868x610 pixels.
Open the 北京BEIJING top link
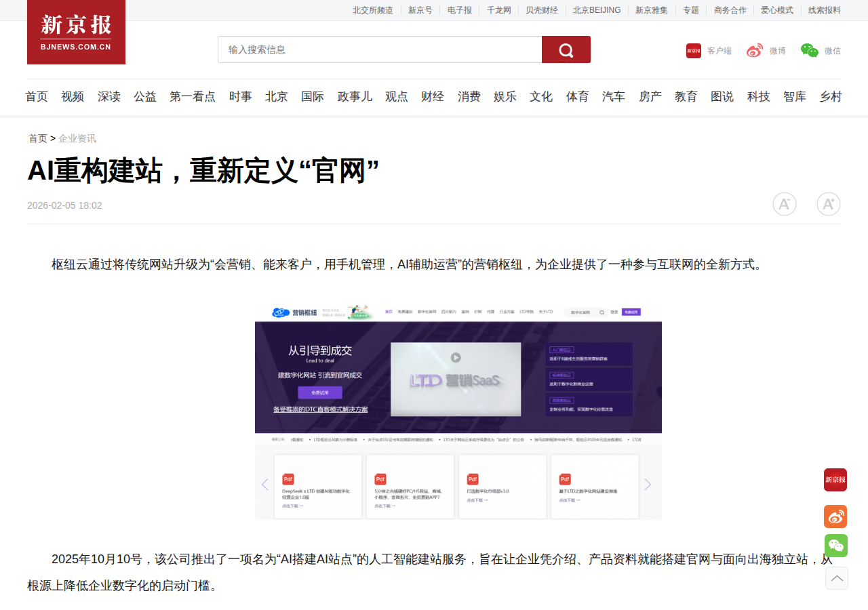tap(597, 10)
